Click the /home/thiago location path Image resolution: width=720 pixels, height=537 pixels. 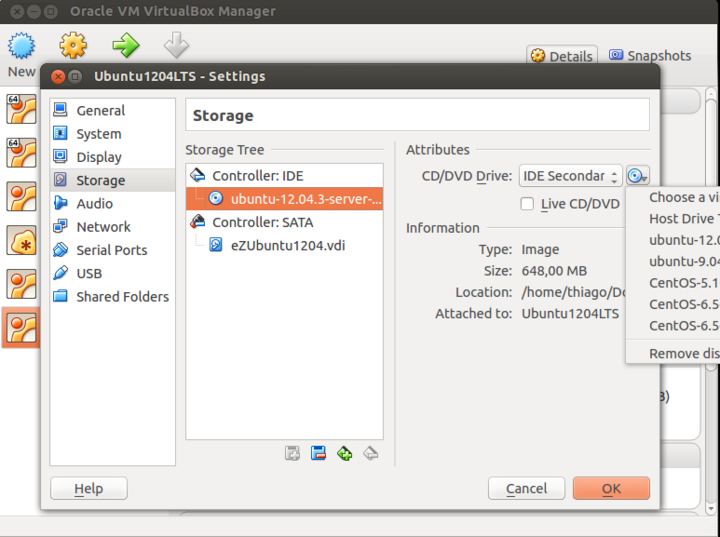click(573, 292)
